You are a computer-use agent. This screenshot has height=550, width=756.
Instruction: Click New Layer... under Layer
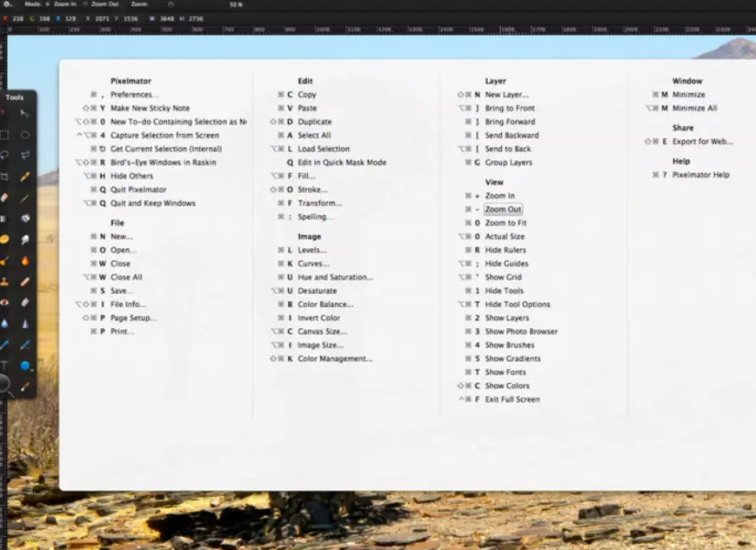click(506, 95)
